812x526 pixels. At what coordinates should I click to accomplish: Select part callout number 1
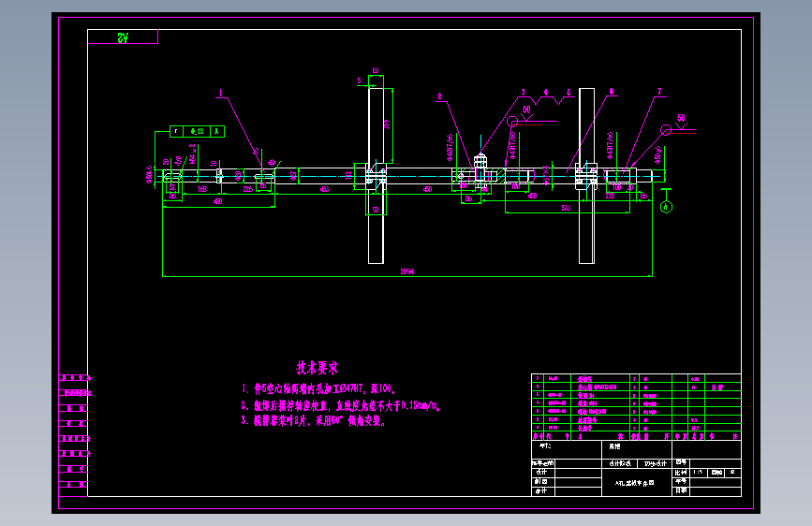pyautogui.click(x=221, y=94)
